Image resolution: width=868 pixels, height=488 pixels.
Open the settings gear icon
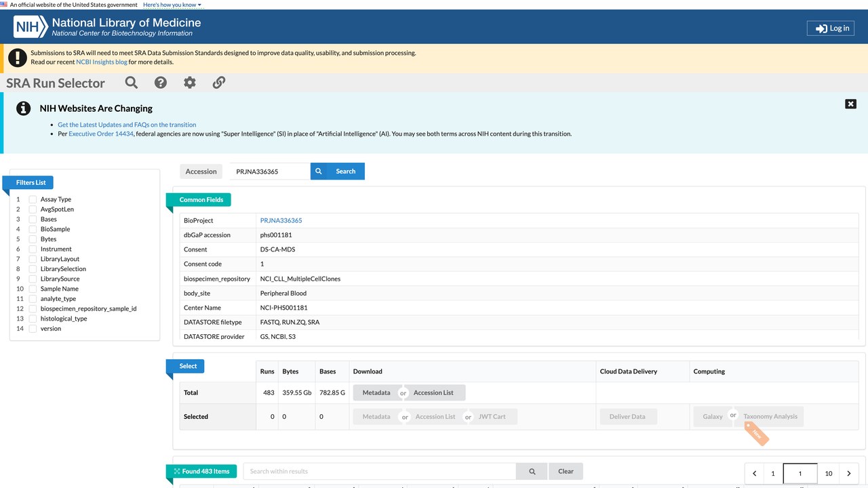190,83
